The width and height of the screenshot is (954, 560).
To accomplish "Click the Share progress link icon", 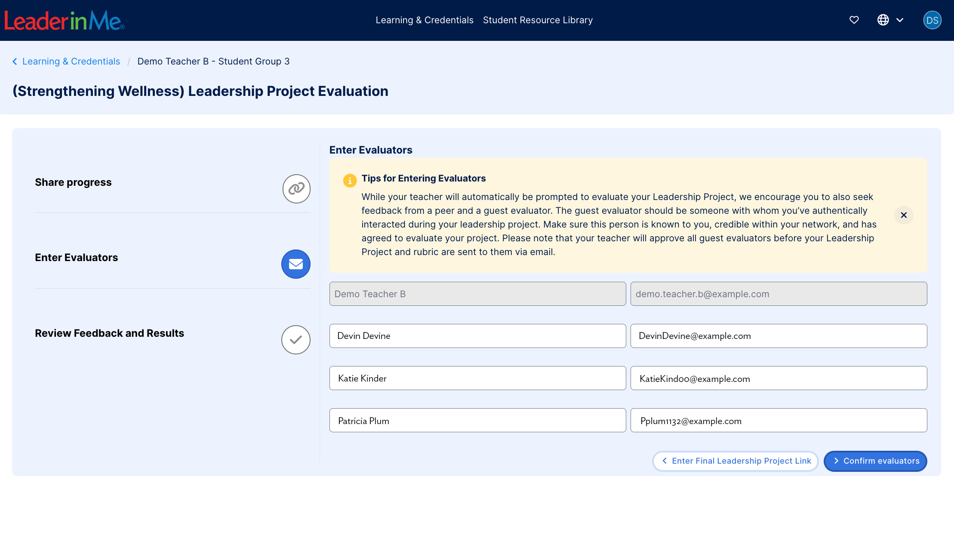I will tap(296, 188).
